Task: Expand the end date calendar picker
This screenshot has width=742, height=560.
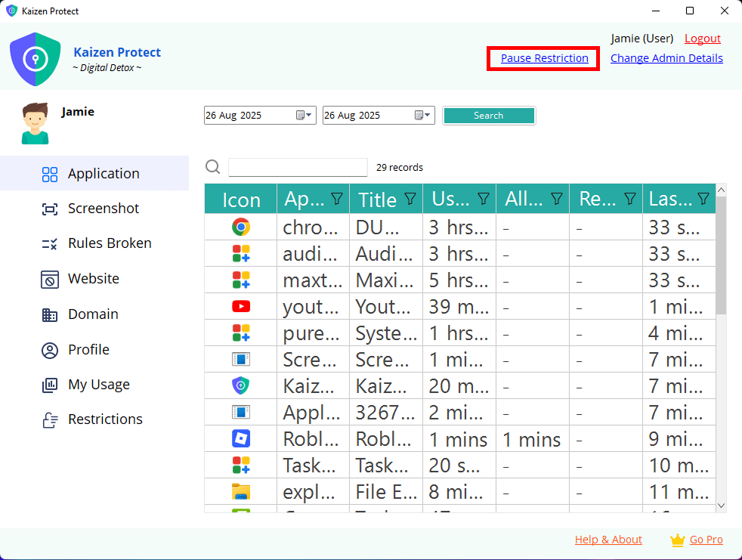Action: (x=423, y=116)
